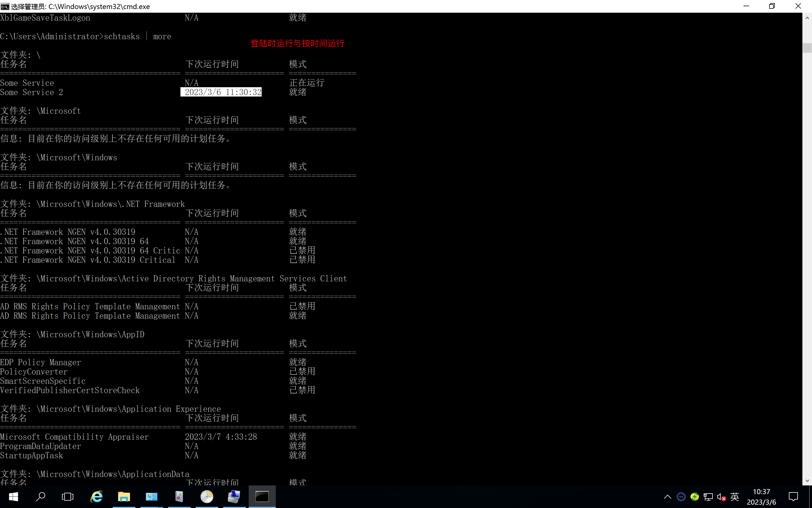The width and height of the screenshot is (812, 508).
Task: Open Task View on the taskbar
Action: (x=67, y=497)
